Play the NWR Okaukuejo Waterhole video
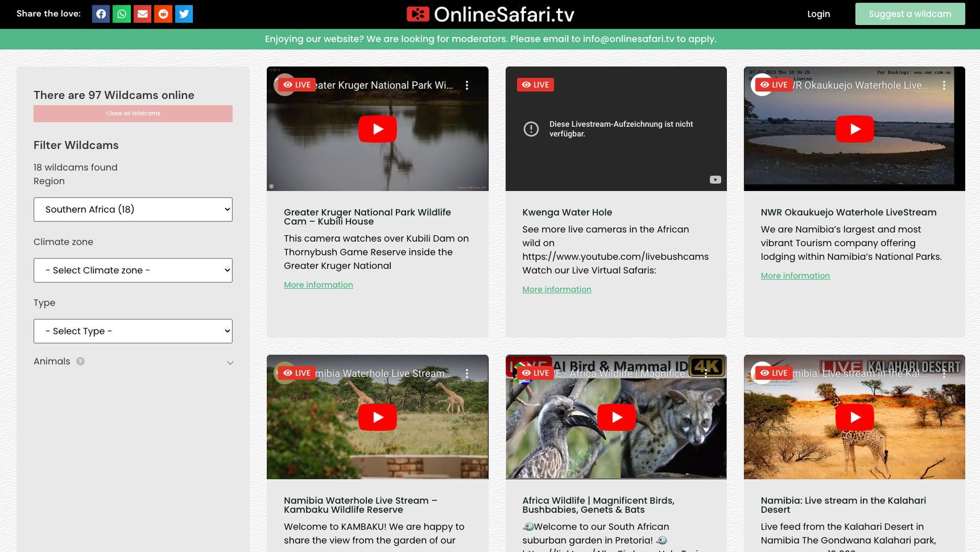Screen dimensions: 980x552 [x=854, y=129]
